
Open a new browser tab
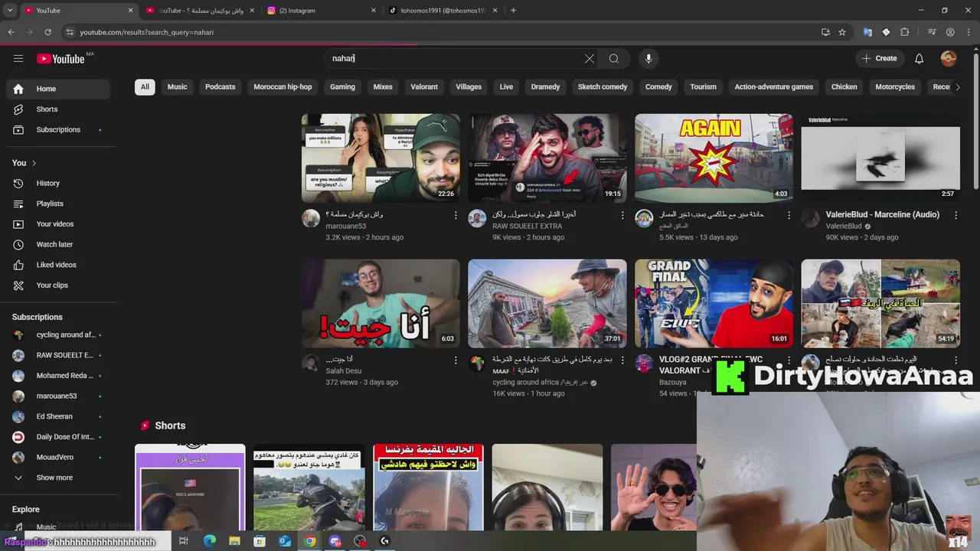coord(513,11)
